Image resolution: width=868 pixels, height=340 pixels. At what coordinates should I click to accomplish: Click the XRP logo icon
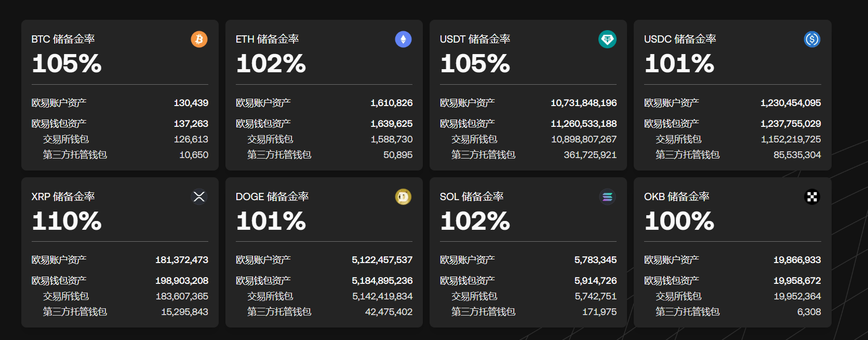point(199,197)
